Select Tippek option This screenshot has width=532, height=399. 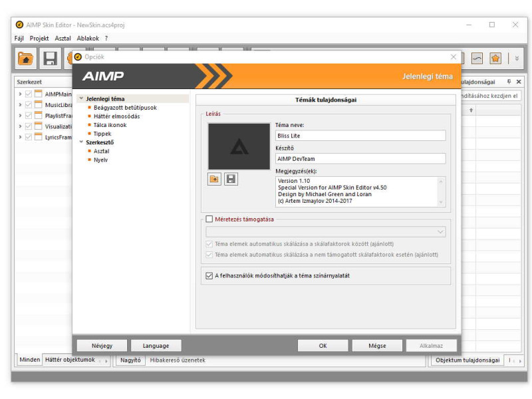point(102,134)
